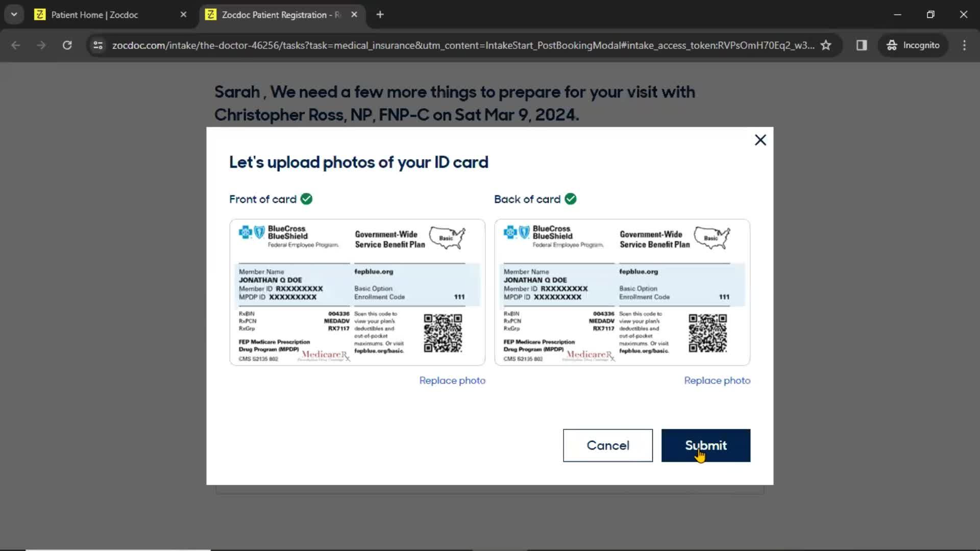The height and width of the screenshot is (551, 980).
Task: Open a new browser tab
Action: point(380,15)
